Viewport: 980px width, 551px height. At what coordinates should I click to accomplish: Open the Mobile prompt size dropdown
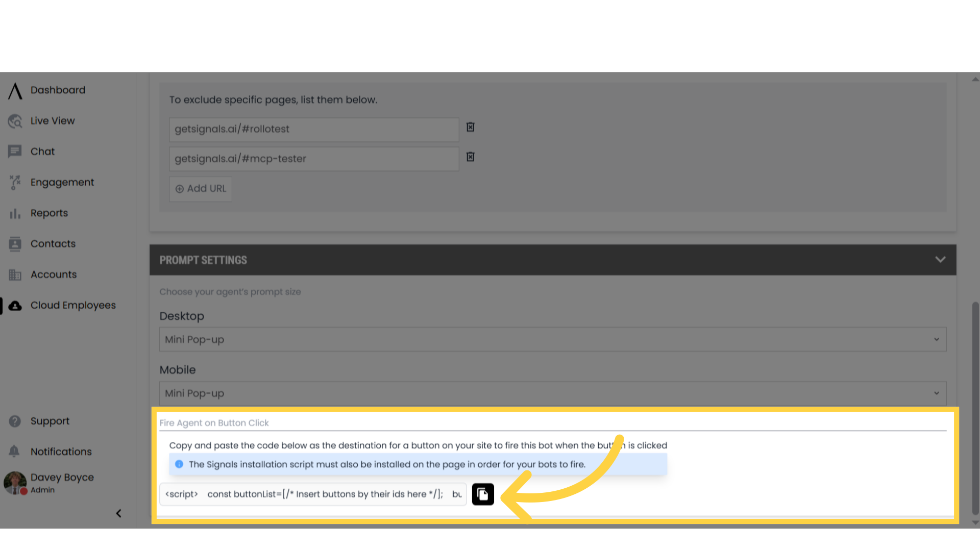(x=553, y=393)
